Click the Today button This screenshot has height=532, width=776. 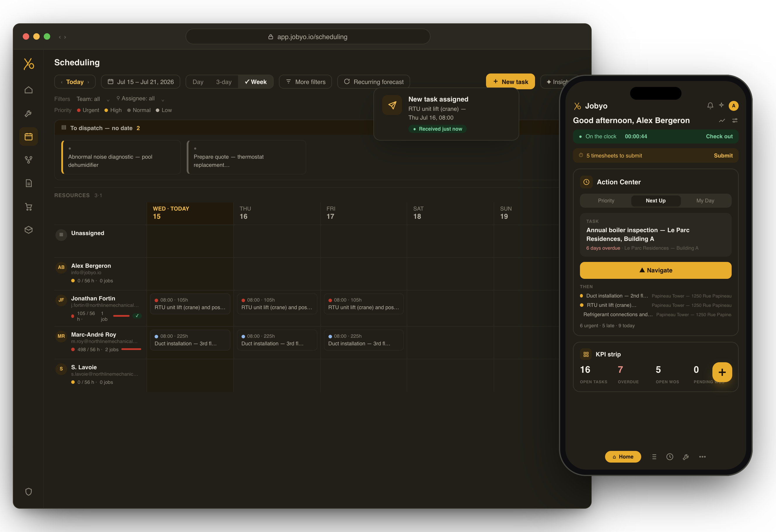click(75, 82)
